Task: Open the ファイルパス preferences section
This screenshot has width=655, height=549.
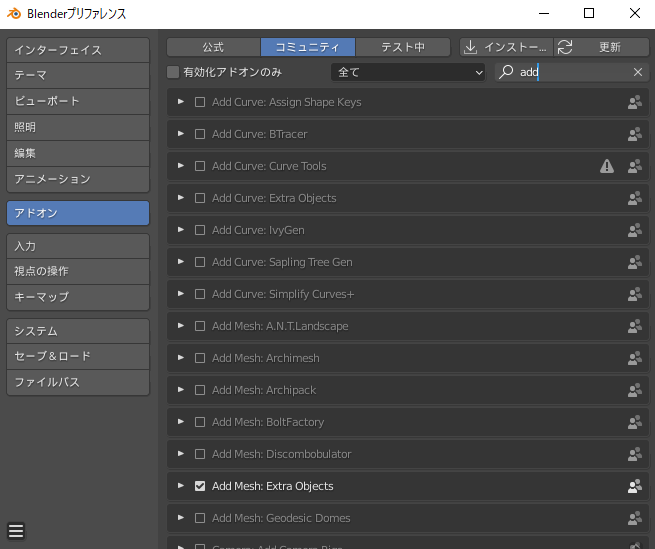Action: click(78, 382)
